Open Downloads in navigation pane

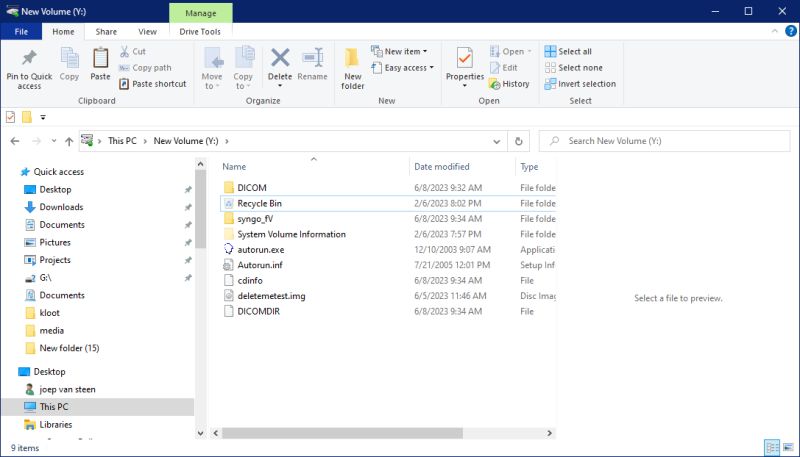click(x=61, y=207)
